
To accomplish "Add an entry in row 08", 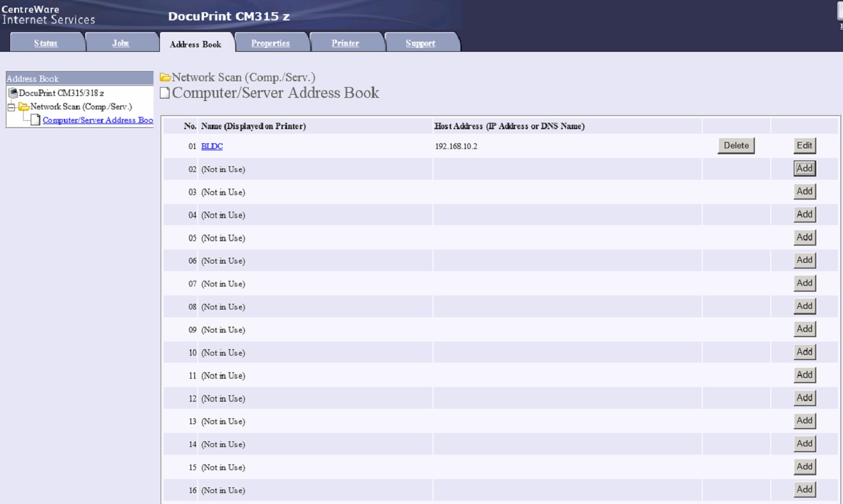I will (805, 306).
